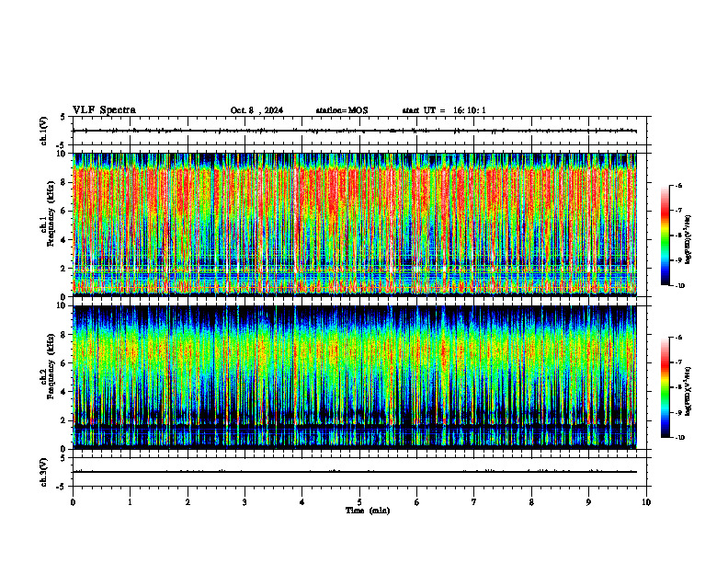Viewport: 728px width, 563px height.
Task: Click the time axis tick label '10'
Action: [x=646, y=502]
